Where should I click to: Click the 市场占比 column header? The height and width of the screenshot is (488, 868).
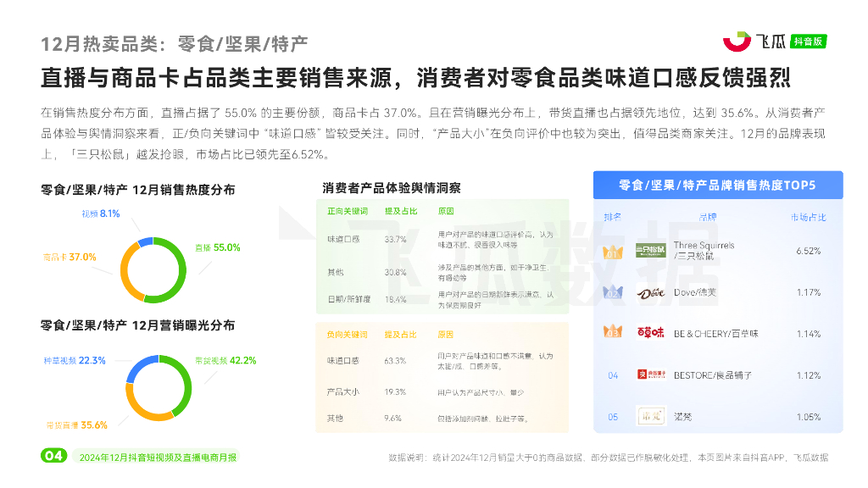pos(808,218)
